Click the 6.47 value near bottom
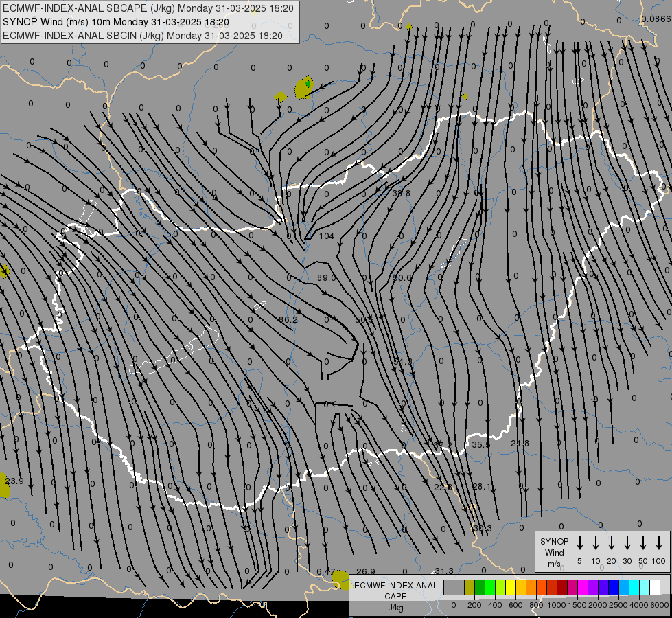 [326, 572]
